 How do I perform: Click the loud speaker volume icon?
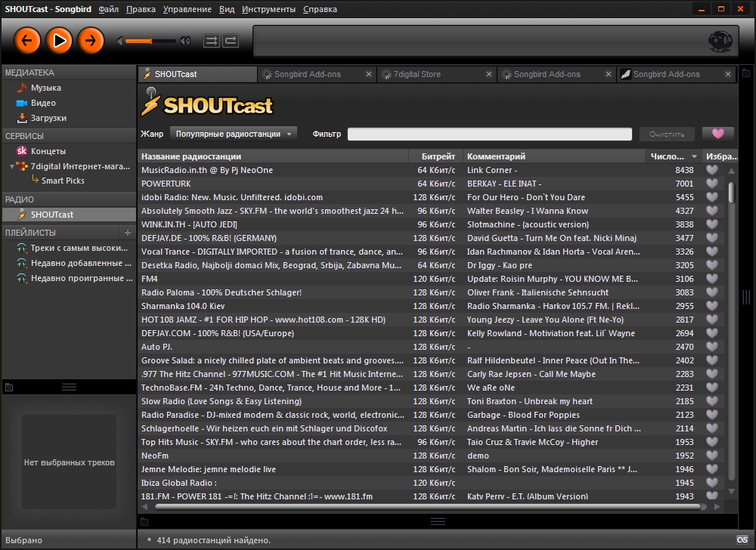(185, 41)
